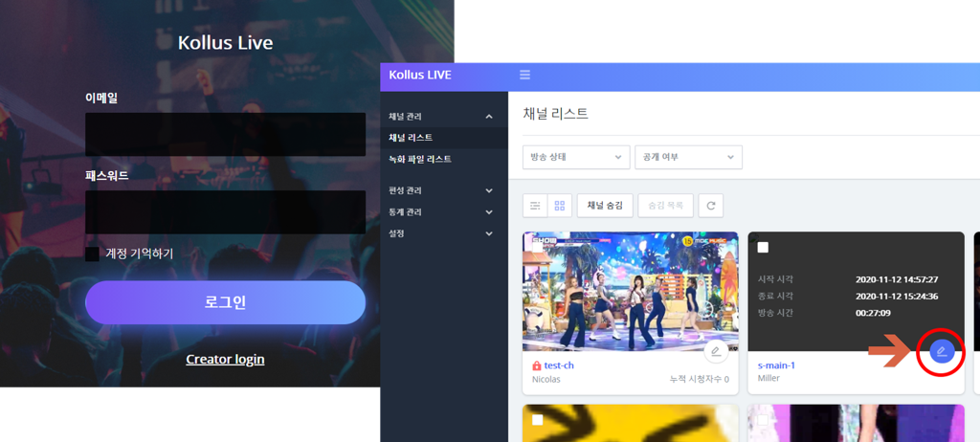Viewport: 980px width, 442px height.
Task: Switch to grid view layout icon
Action: point(559,206)
